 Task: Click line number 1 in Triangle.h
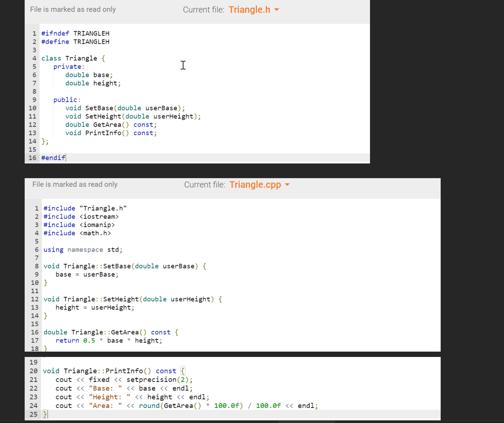tap(34, 33)
